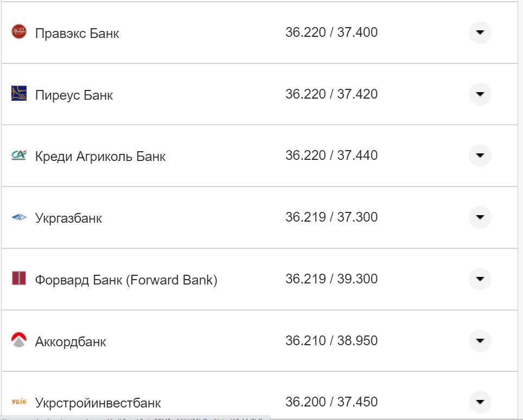Open the Креди Агриколь Банк link

point(100,157)
